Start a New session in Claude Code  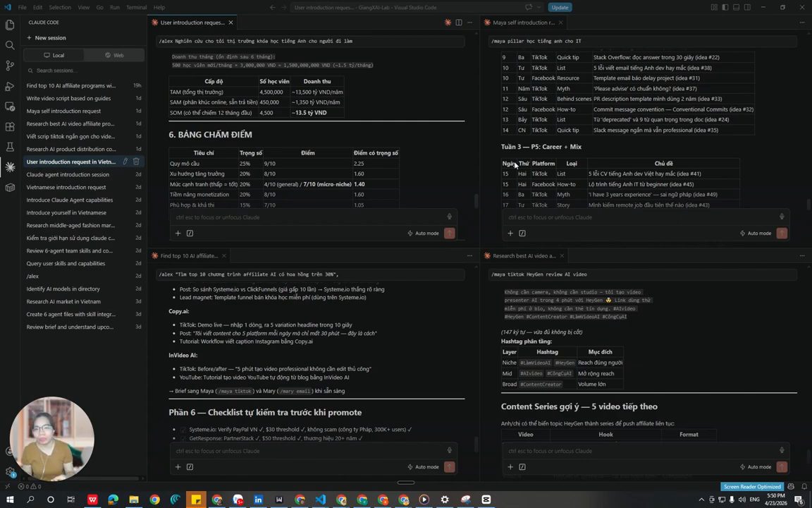pyautogui.click(x=46, y=38)
